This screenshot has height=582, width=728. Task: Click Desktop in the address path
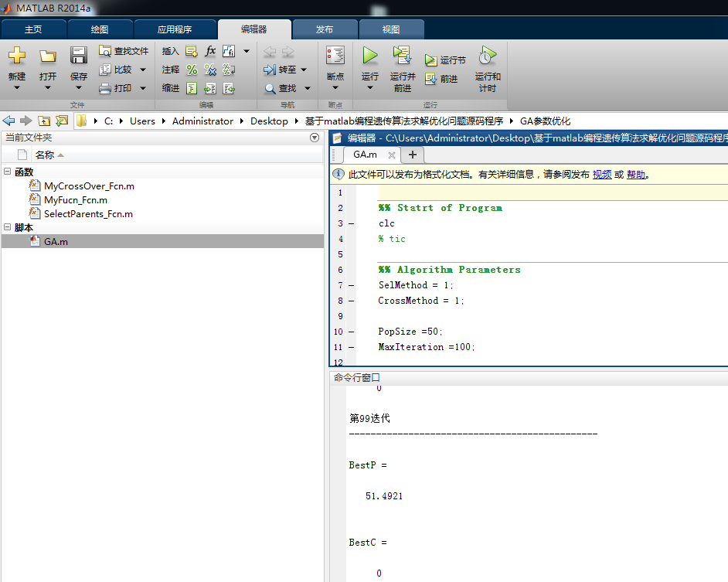[269, 121]
